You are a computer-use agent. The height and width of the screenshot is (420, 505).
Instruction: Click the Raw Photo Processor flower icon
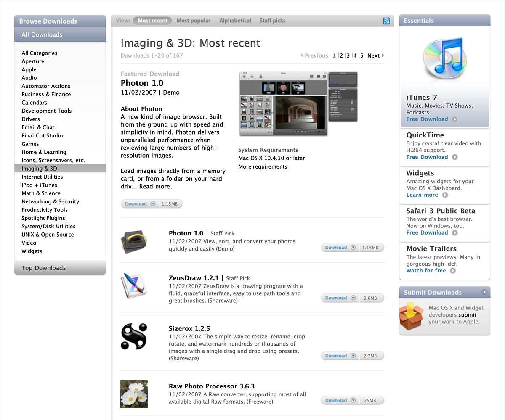pos(134,394)
